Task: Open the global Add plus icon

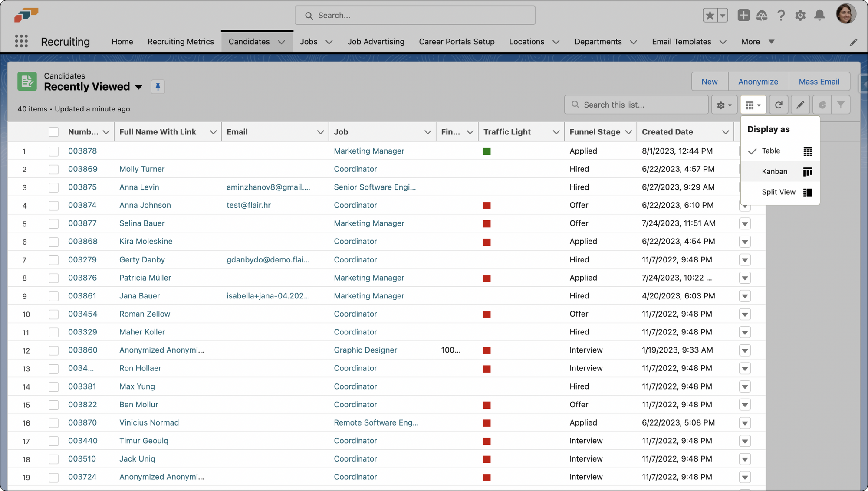Action: pos(743,16)
